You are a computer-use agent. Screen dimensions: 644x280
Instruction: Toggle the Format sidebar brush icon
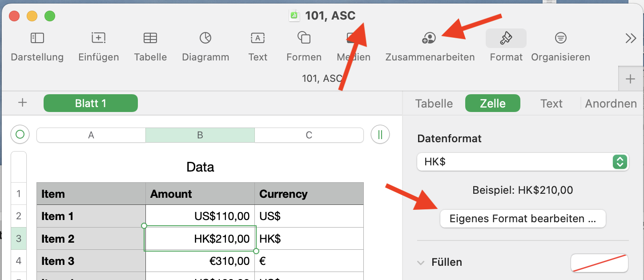click(506, 38)
